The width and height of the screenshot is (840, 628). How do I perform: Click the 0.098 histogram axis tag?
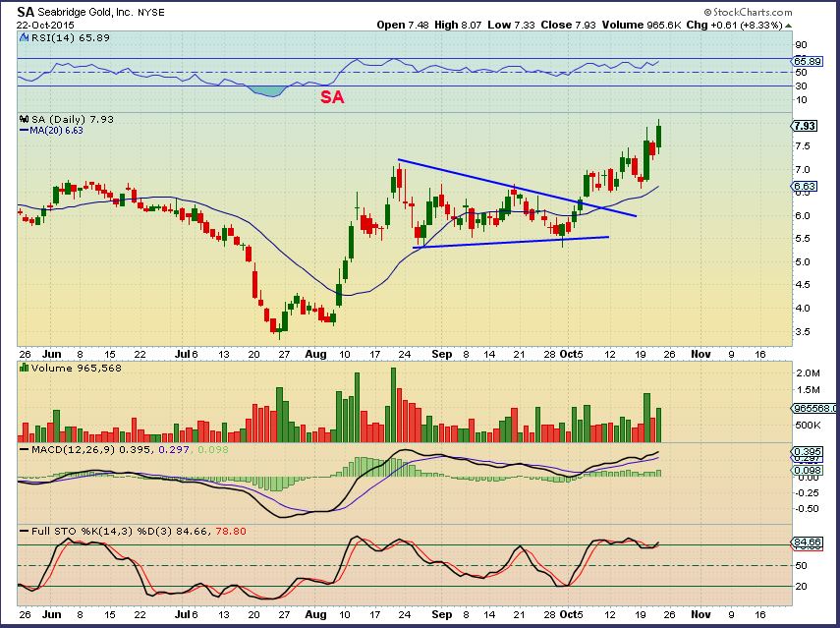[x=807, y=471]
